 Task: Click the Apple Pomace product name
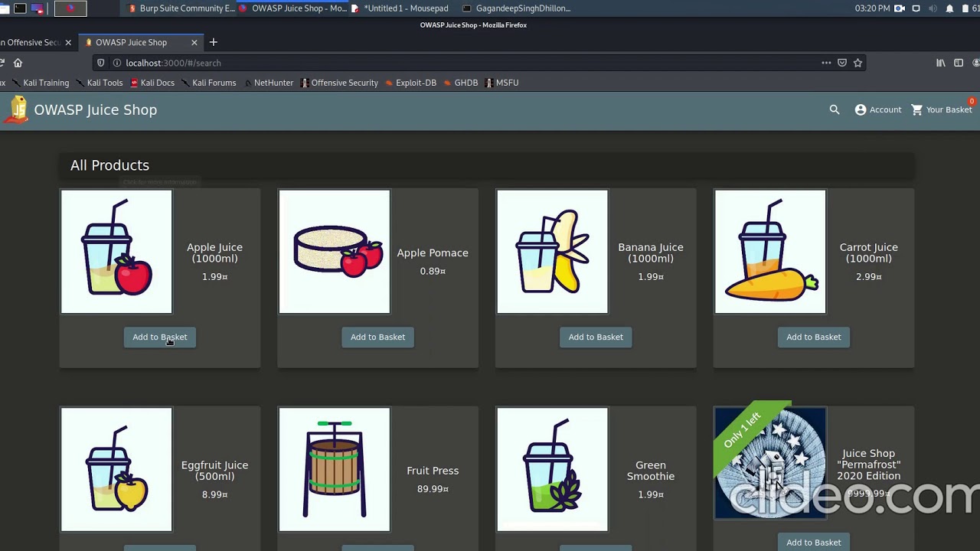pyautogui.click(x=433, y=253)
